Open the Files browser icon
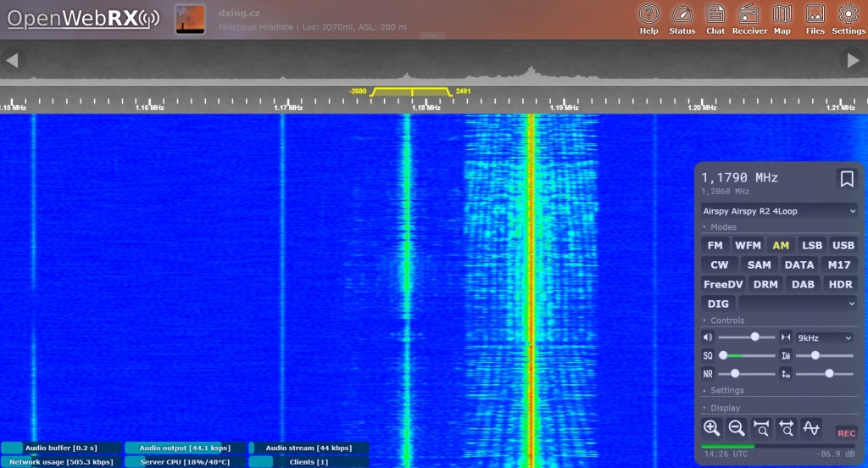 (815, 19)
